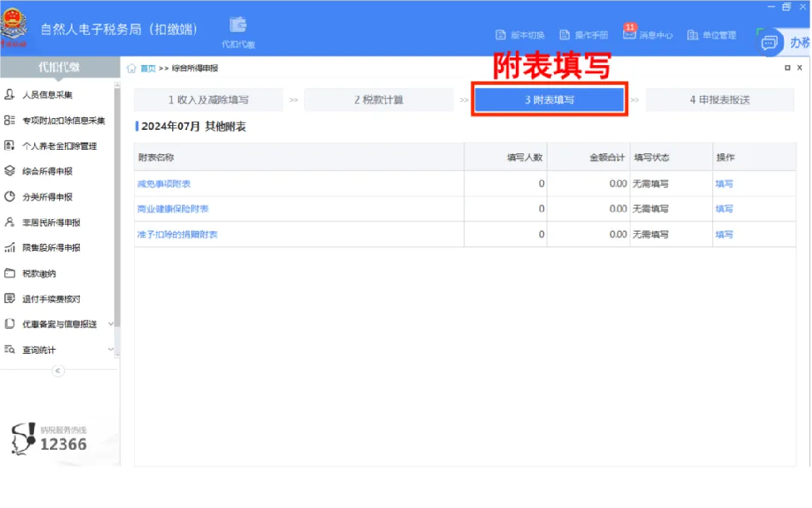Click the 税款缴纳 folder icon
The height and width of the screenshot is (508, 812).
9,273
